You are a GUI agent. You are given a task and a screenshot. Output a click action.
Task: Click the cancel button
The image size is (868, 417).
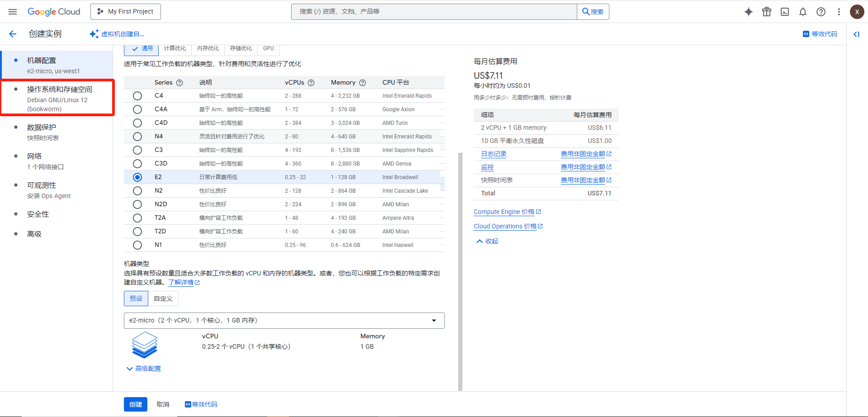coord(163,404)
